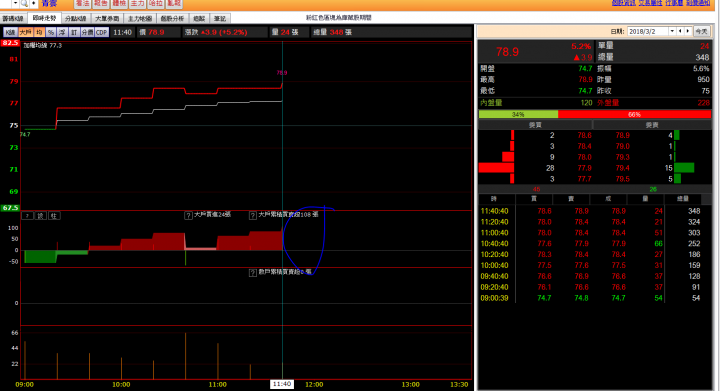This screenshot has height=391, width=720.
Task: Click the 67.5 lower limit price label
Action: 10,208
